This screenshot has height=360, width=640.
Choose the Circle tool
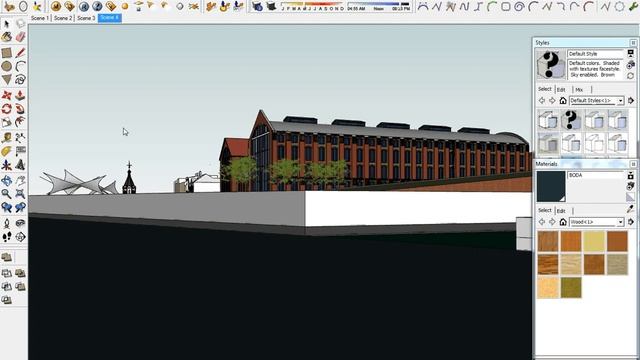tap(7, 66)
